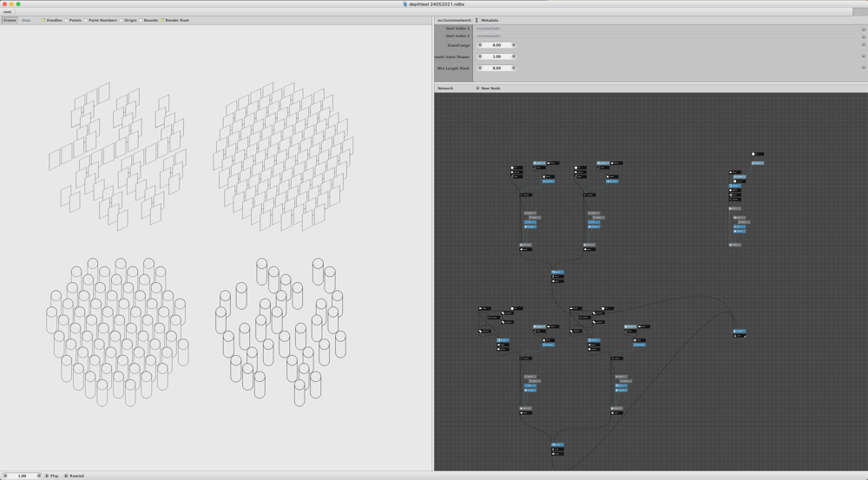Click the full circular grid of cylinders in viewer
This screenshot has height=480, width=868.
(117, 332)
